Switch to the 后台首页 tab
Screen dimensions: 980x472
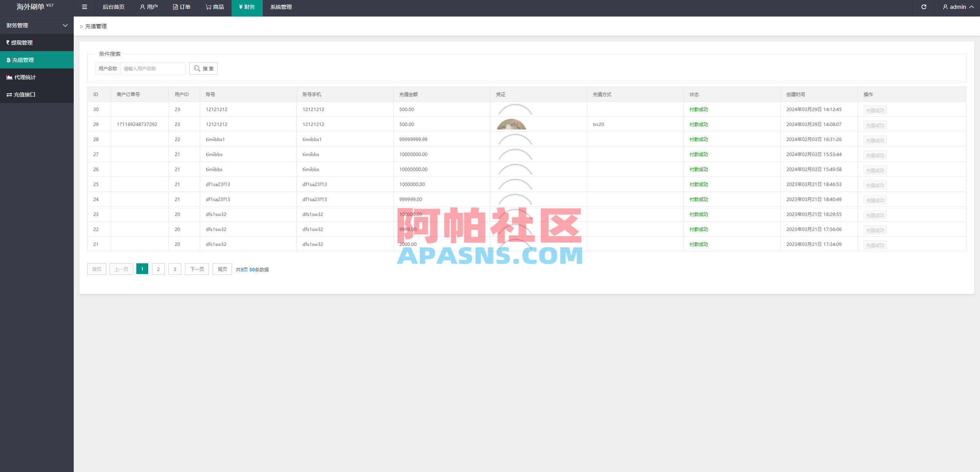113,7
